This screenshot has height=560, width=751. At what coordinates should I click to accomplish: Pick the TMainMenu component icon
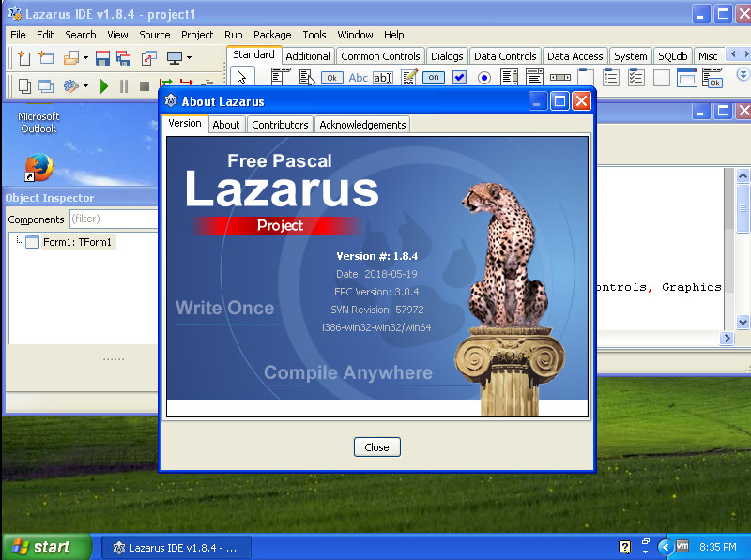[281, 77]
